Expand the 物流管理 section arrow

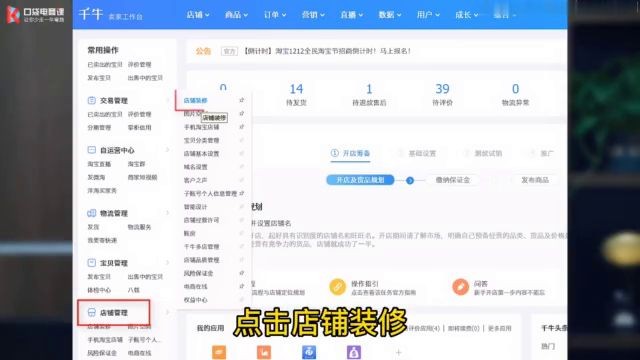167,213
